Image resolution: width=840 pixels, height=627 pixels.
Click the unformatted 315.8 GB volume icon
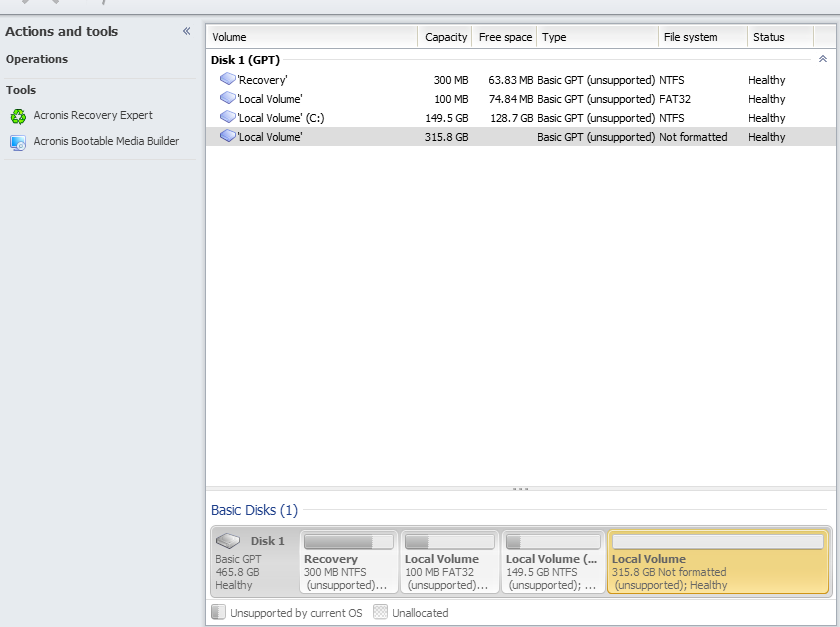click(x=227, y=136)
